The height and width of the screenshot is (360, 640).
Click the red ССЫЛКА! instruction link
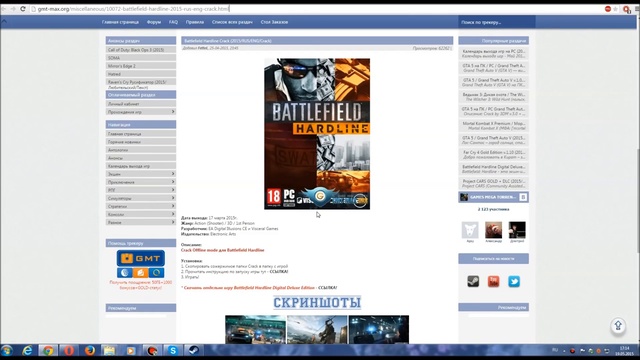(279, 271)
